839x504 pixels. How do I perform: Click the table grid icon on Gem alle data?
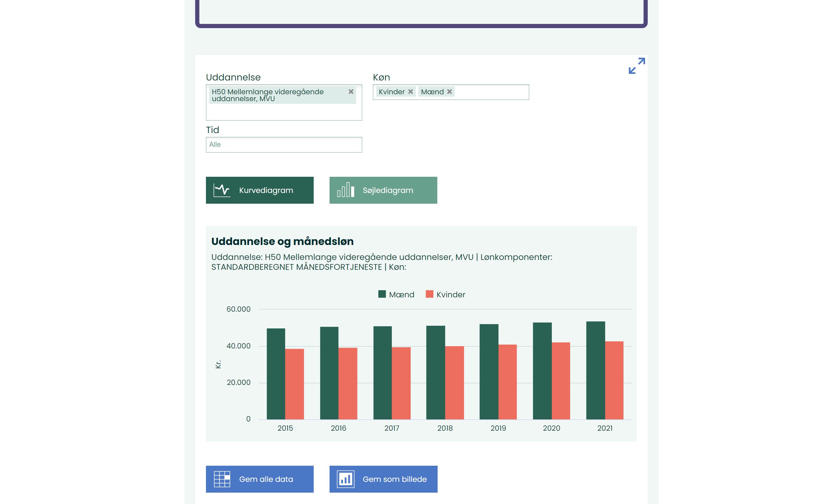tap(221, 479)
